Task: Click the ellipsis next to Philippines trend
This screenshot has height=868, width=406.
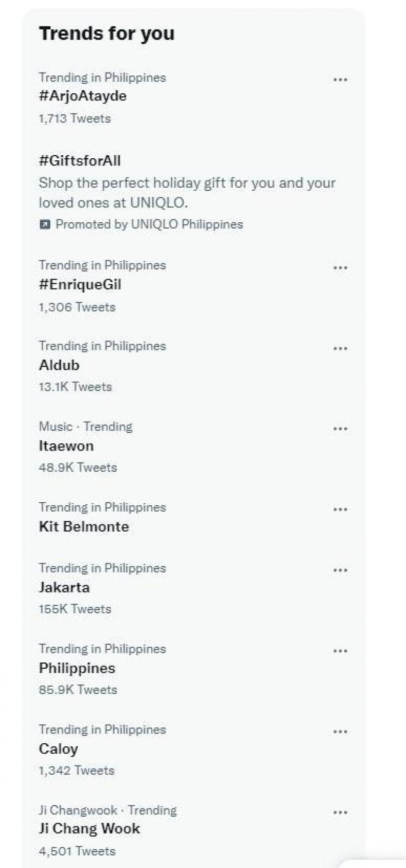Action: (340, 651)
